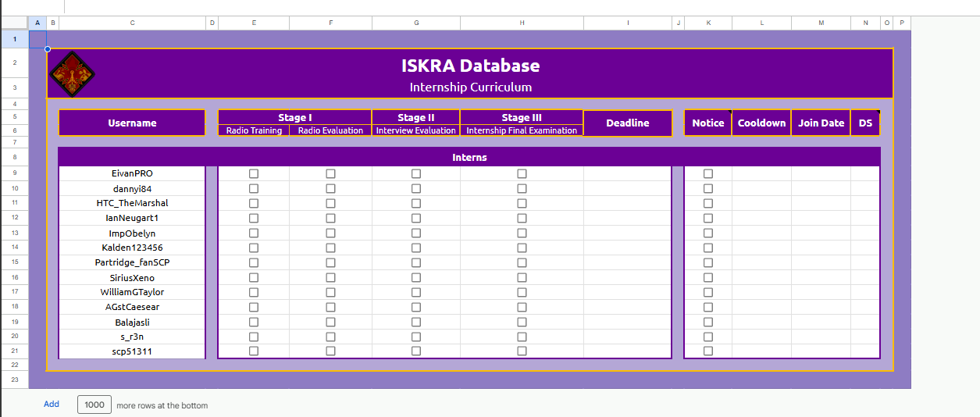Select column K header

click(x=708, y=23)
